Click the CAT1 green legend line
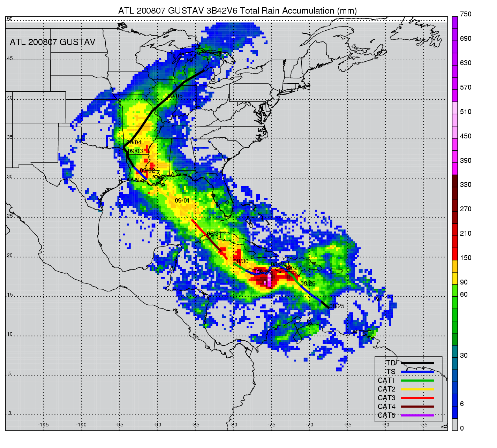Image resolution: width=497 pixels, height=448 pixels. tap(417, 380)
